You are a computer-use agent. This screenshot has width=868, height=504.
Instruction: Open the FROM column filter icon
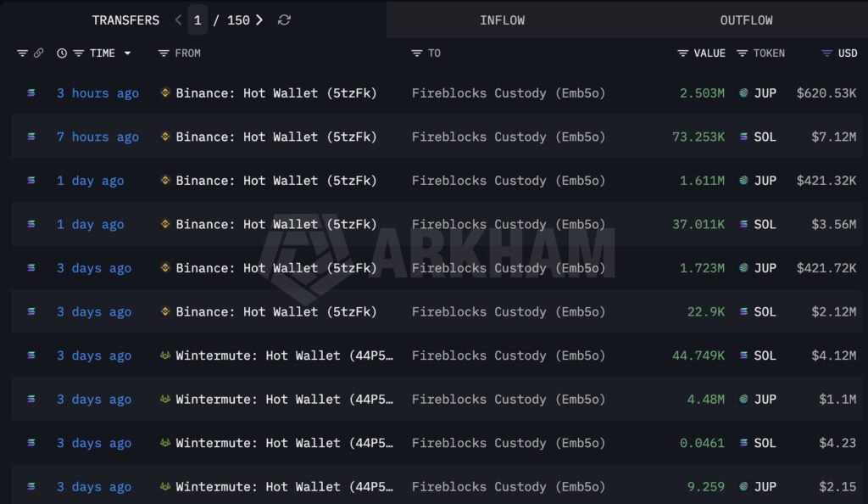coord(164,53)
